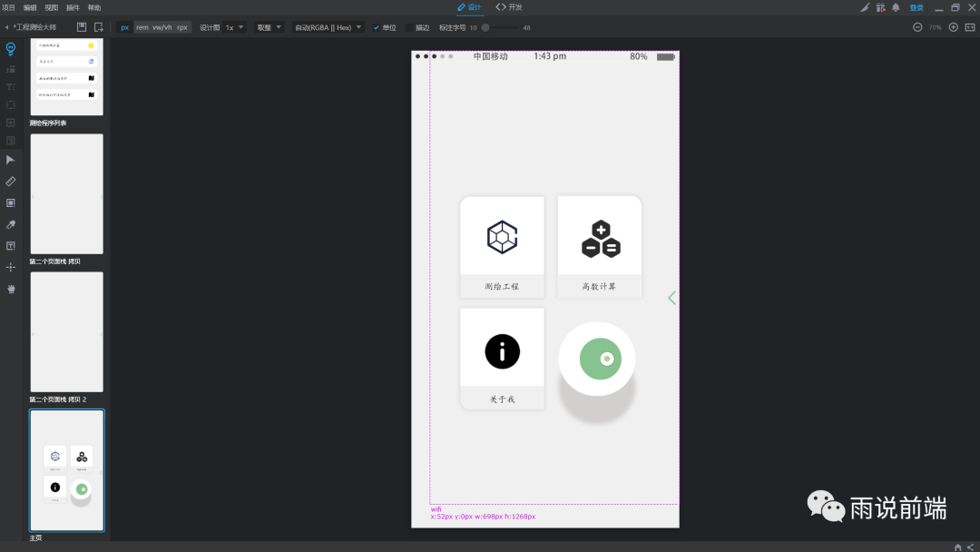Screen dimensions: 980x552
Task: Select the hand pan tool
Action: tap(11, 289)
